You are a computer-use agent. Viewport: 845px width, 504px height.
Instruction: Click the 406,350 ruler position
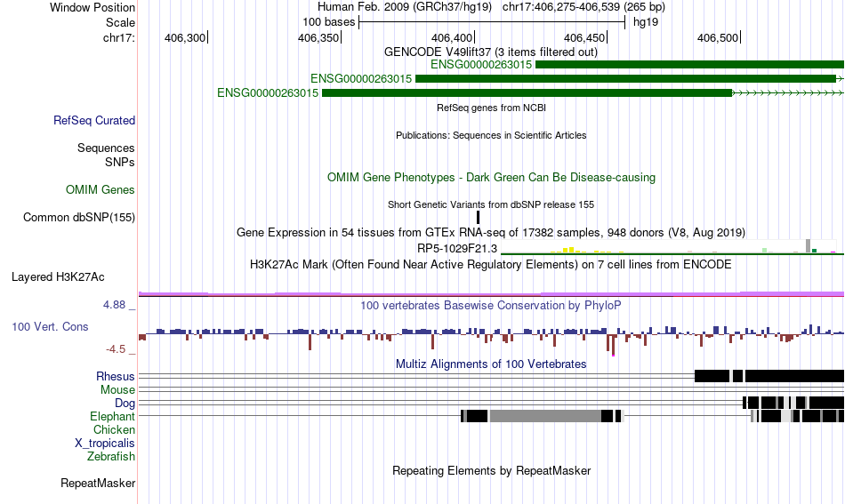click(318, 37)
